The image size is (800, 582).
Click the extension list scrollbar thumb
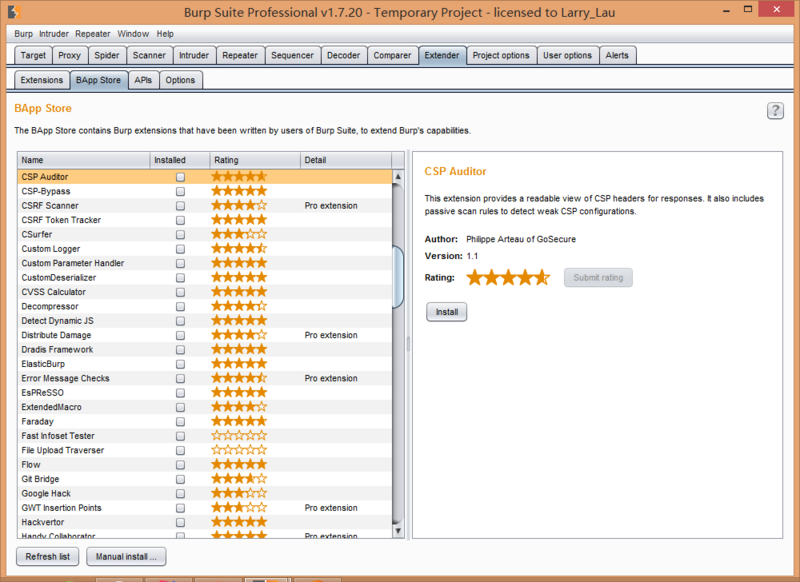[x=398, y=277]
